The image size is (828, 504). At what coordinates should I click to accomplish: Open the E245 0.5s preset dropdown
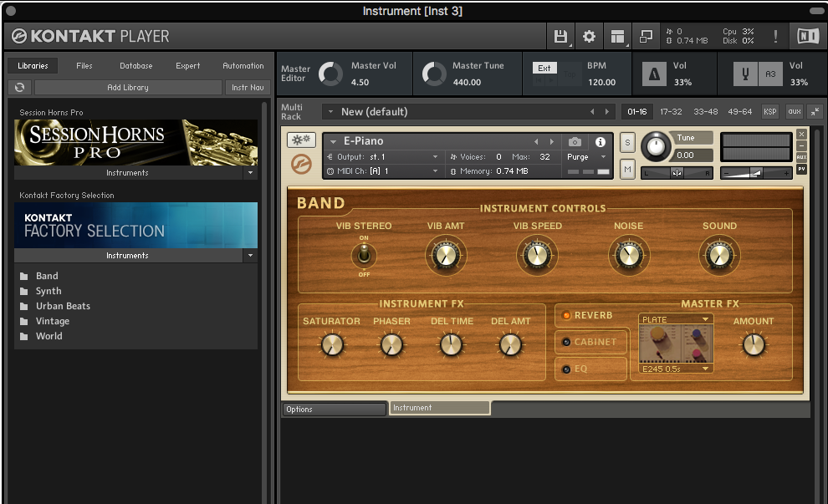pos(705,369)
